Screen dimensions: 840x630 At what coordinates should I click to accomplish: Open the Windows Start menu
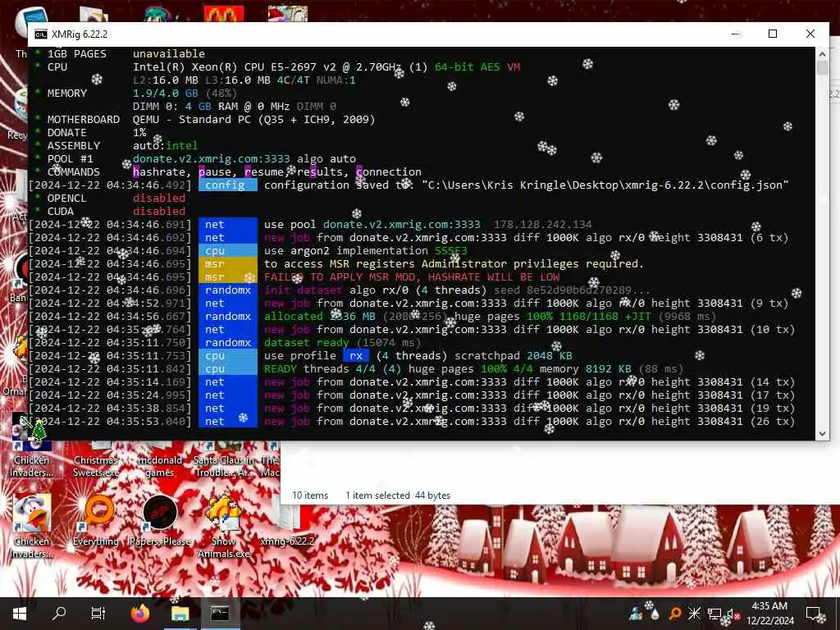[x=20, y=614]
